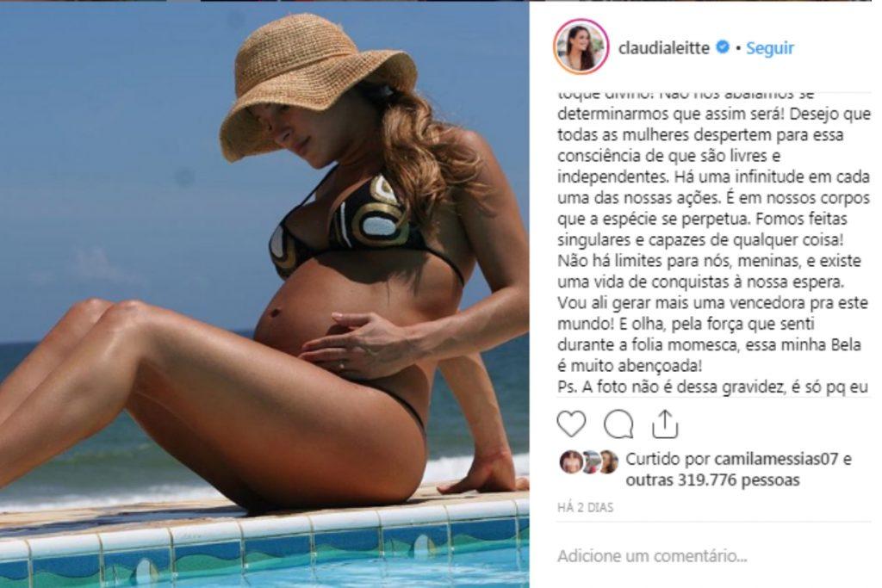Viewport: 882px width, 588px height.
Task: Click the straw hat in the photo
Action: pos(318,84)
